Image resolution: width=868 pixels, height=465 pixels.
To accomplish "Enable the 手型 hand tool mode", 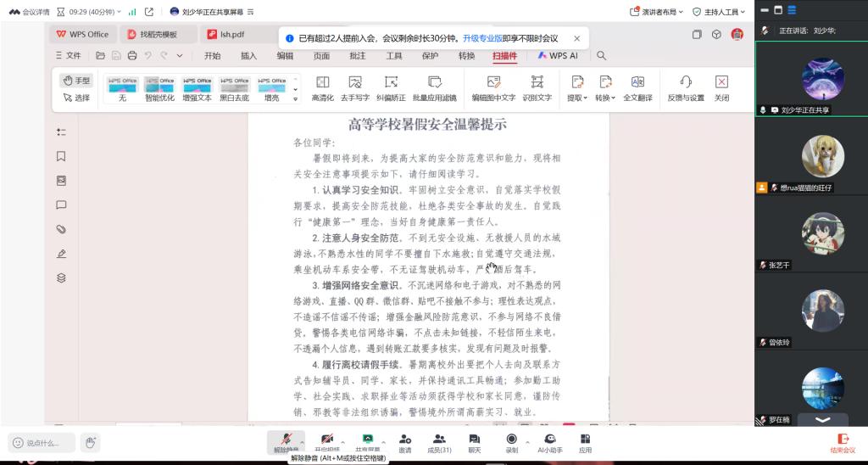I will pos(76,81).
